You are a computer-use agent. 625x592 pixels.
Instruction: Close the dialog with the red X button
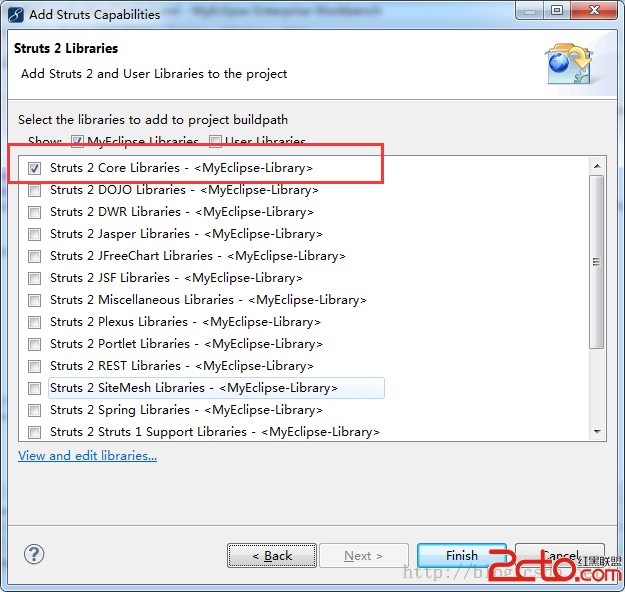click(594, 10)
